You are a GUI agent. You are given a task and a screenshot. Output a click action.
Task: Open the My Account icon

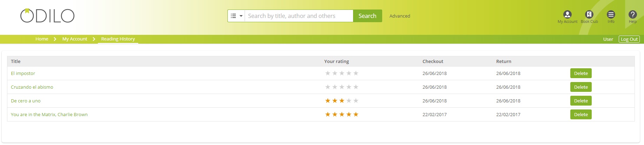point(567,14)
